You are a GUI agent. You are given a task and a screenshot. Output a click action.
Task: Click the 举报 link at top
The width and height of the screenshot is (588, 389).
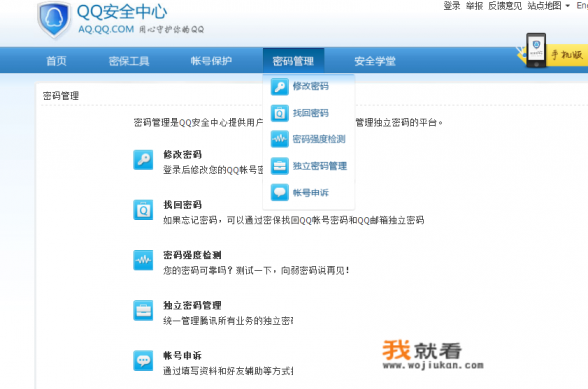point(474,6)
